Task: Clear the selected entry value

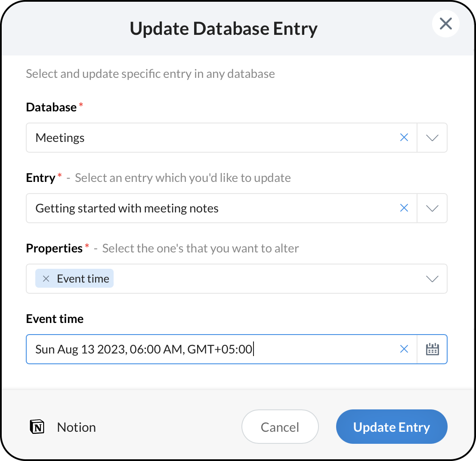Action: click(x=404, y=208)
